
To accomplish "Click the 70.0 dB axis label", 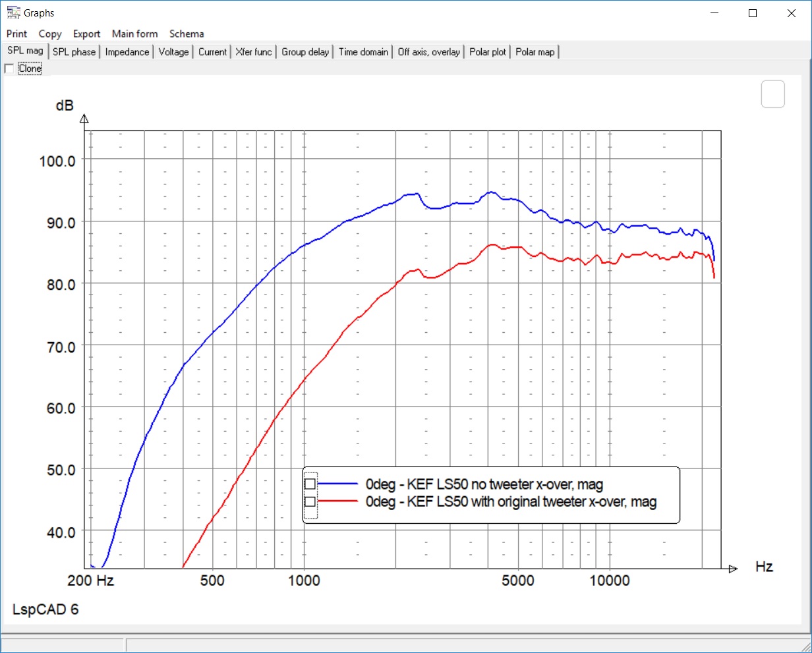I will pyautogui.click(x=61, y=347).
